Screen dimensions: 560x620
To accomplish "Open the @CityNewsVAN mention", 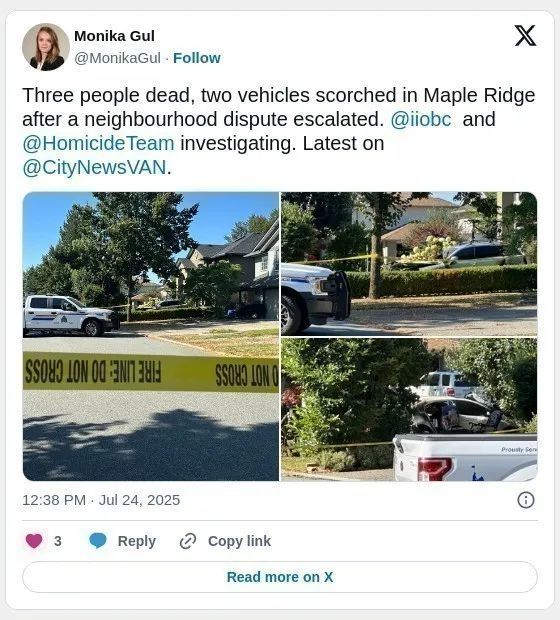I will (95, 167).
